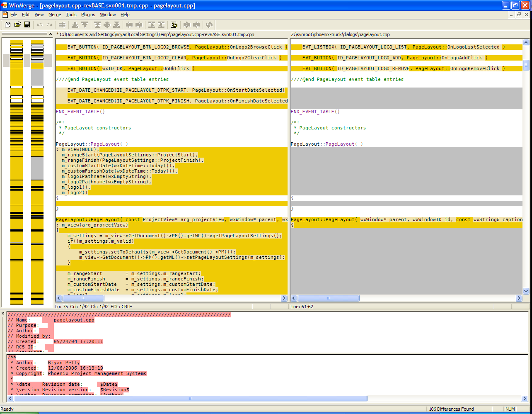Click the '05/24/04 17:20:11' created date

[x=78, y=341]
